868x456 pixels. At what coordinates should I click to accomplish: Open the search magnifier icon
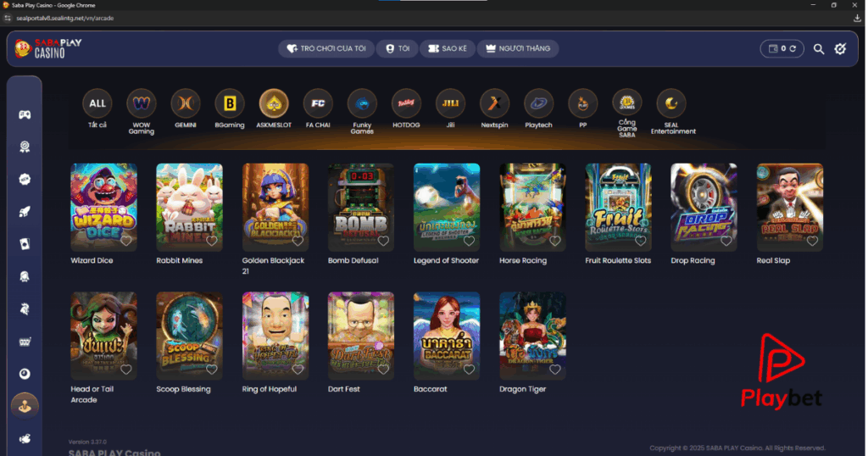[818, 48]
